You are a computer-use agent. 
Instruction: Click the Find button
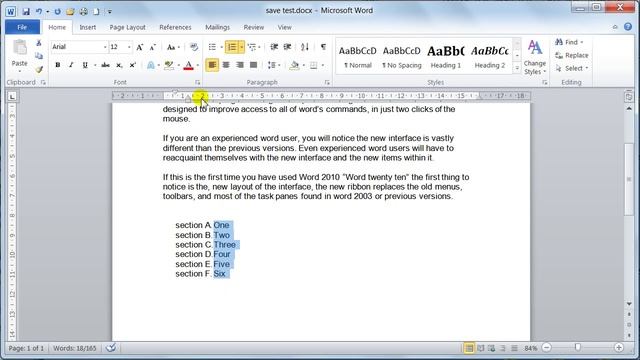coord(569,42)
